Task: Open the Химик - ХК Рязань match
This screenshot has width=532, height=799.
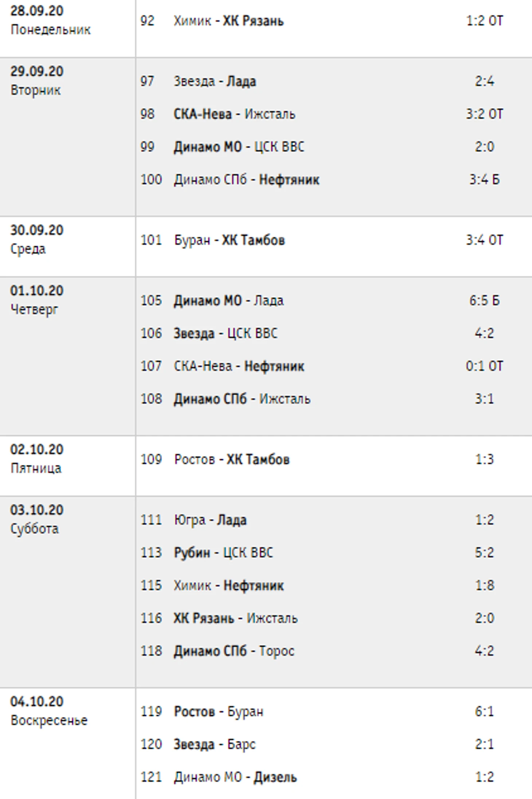Action: [x=228, y=21]
